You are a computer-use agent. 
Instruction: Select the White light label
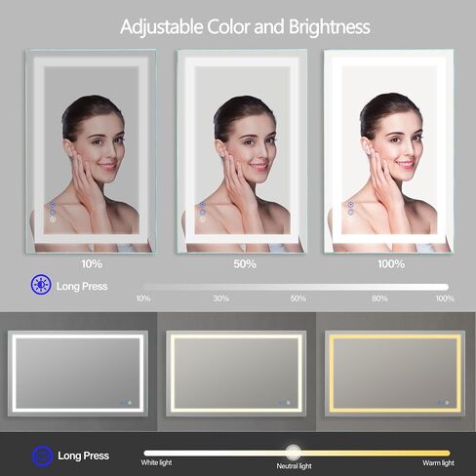tap(156, 462)
